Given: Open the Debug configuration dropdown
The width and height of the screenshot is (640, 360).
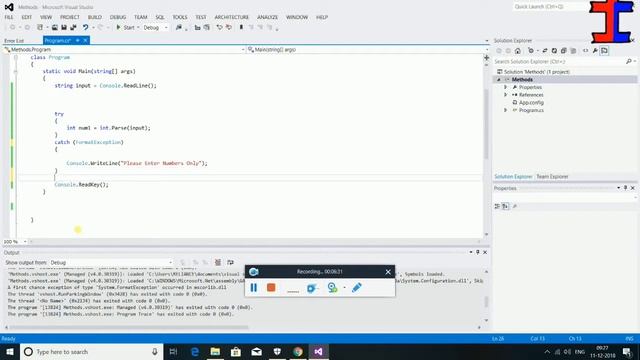Looking at the screenshot, I should [x=156, y=27].
